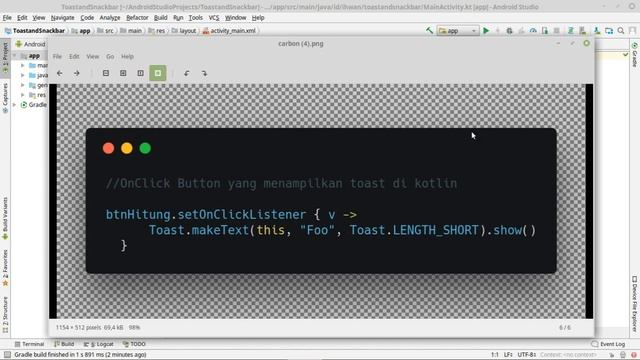Toggle the highlighted best-fit zoom button
The width and height of the screenshot is (640, 360).
[158, 73]
